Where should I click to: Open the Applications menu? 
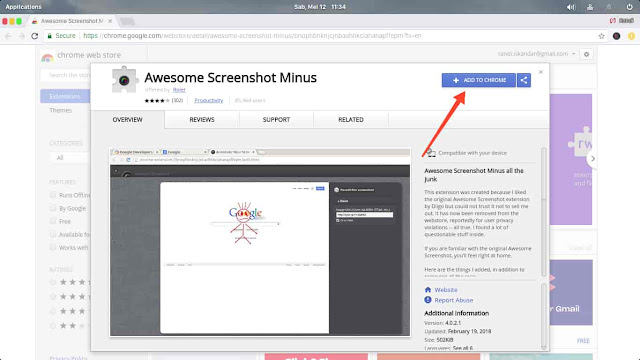(23, 7)
